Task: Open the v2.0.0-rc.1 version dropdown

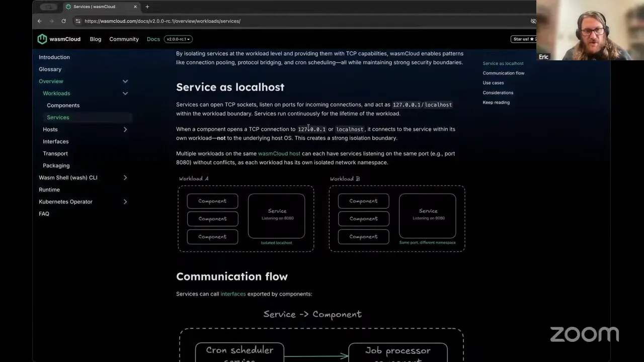Action: coord(179,39)
